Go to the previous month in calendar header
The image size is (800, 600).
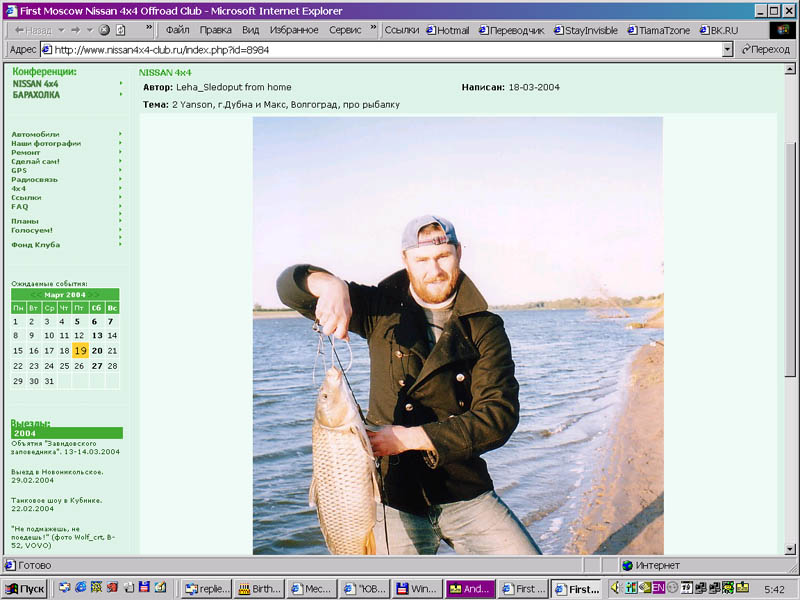pyautogui.click(x=36, y=295)
